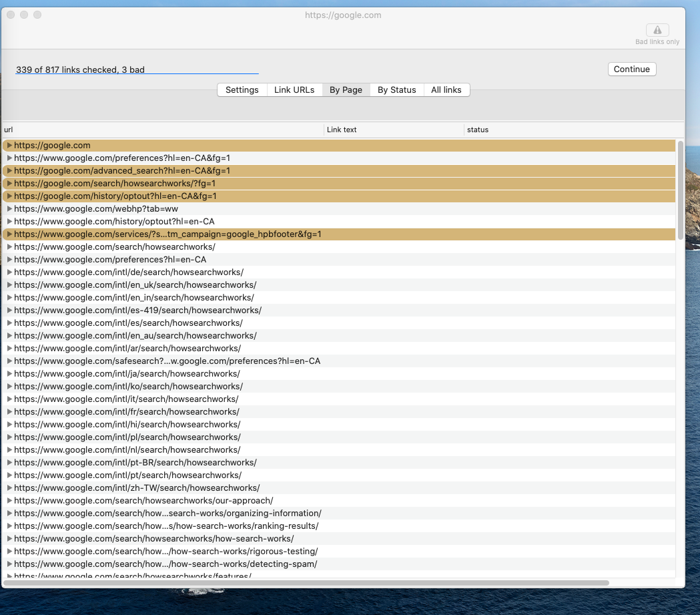The height and width of the screenshot is (615, 700).
Task: Select the intl/zh-TW/search/howsearchworks URL
Action: (137, 487)
